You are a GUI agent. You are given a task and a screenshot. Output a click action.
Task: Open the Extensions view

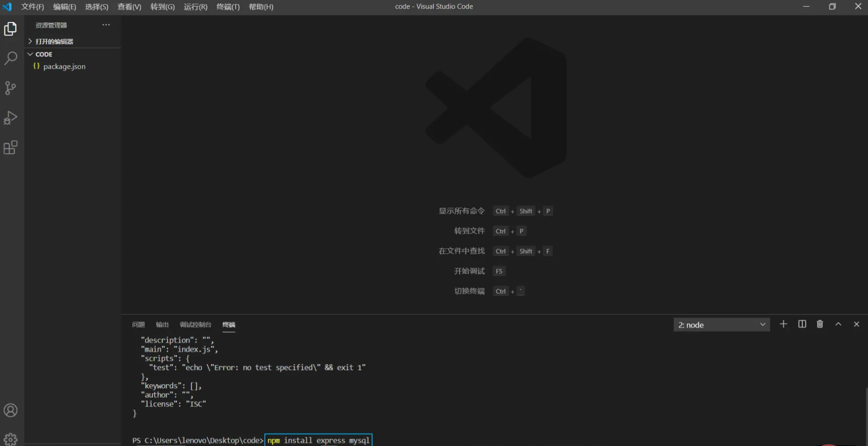pyautogui.click(x=10, y=148)
